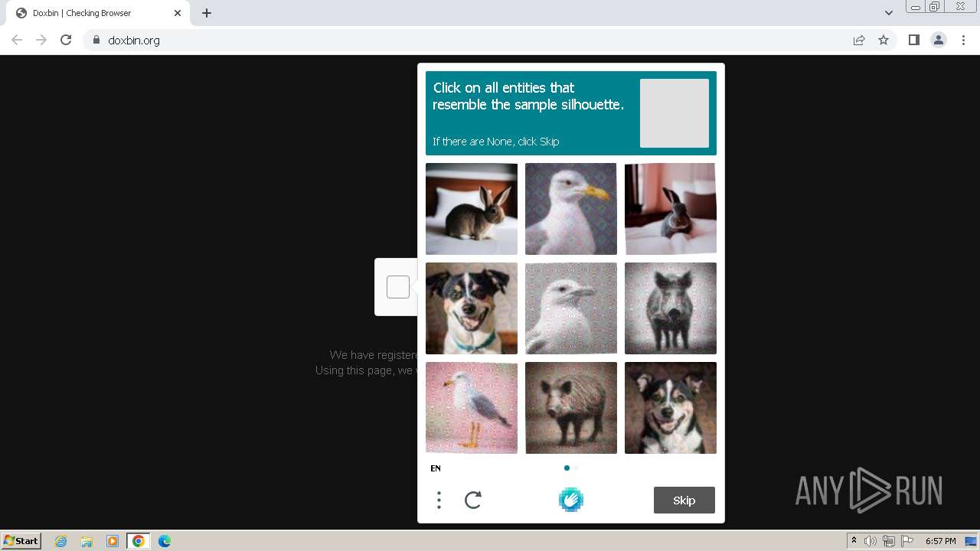Open Microsoft Edge from the taskbar

(165, 541)
